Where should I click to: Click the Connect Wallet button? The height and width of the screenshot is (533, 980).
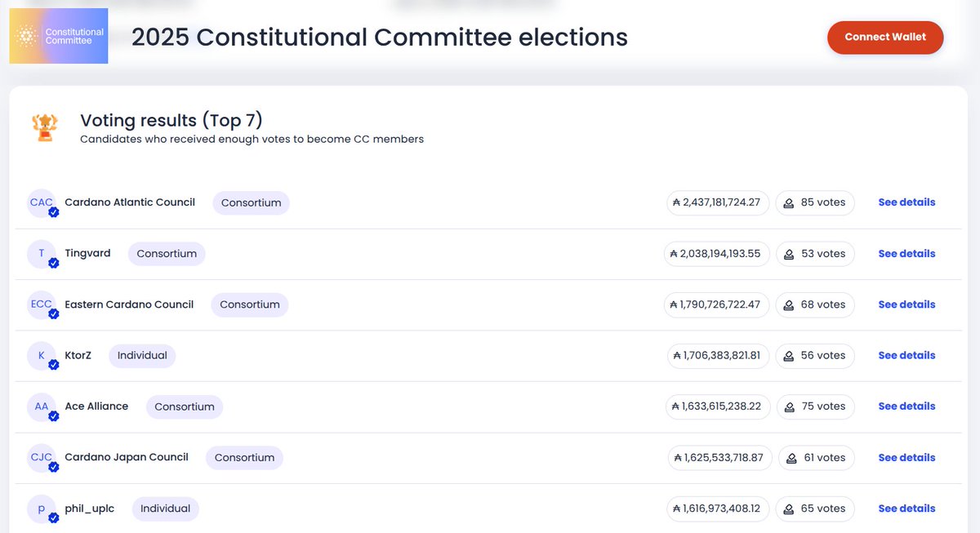tap(885, 38)
